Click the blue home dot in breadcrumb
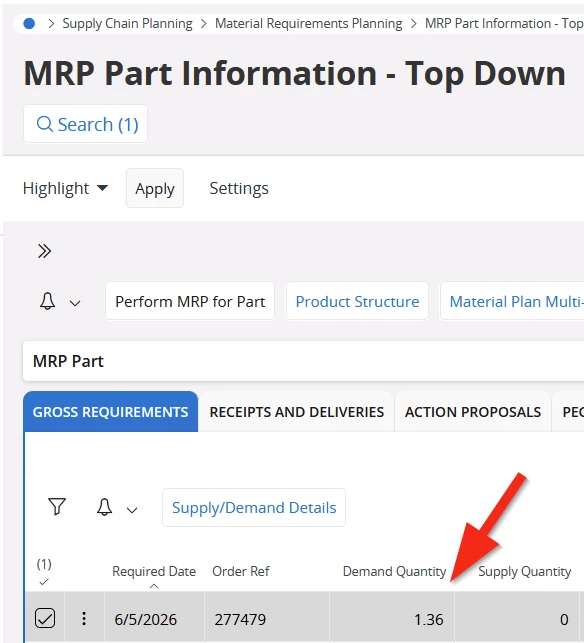584x643 pixels. coord(29,24)
